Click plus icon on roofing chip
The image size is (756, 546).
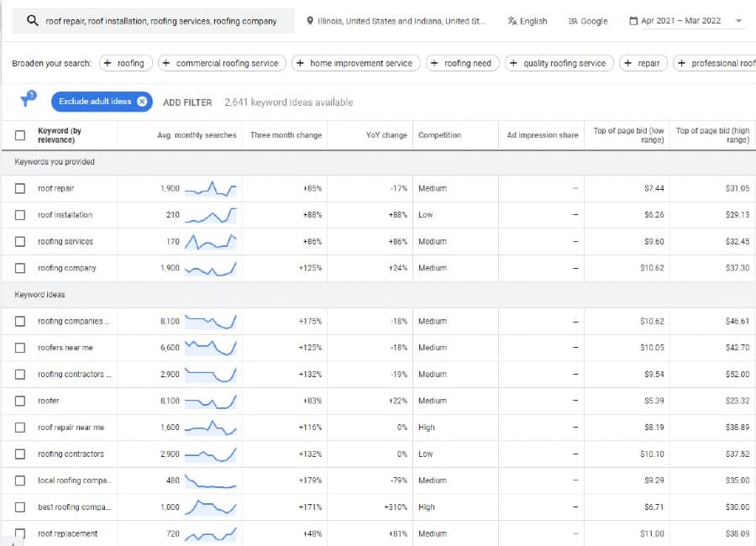pyautogui.click(x=108, y=63)
